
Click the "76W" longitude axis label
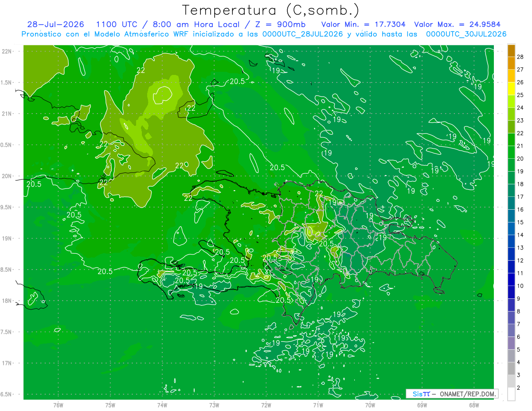58,405
